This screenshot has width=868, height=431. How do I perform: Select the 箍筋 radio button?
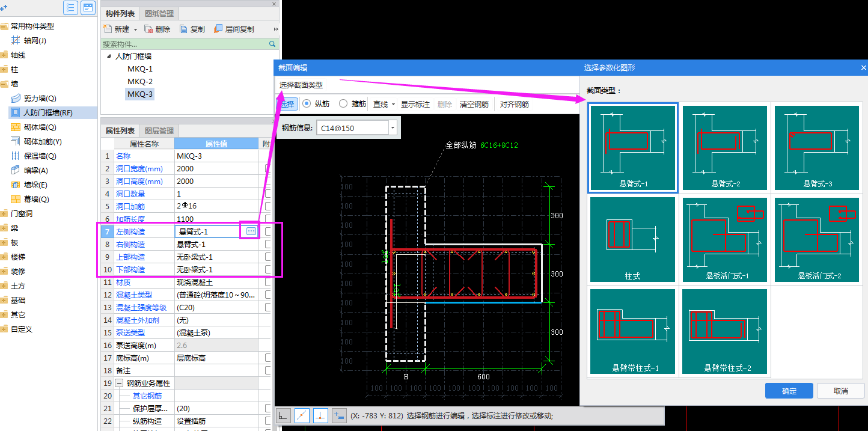(x=343, y=104)
